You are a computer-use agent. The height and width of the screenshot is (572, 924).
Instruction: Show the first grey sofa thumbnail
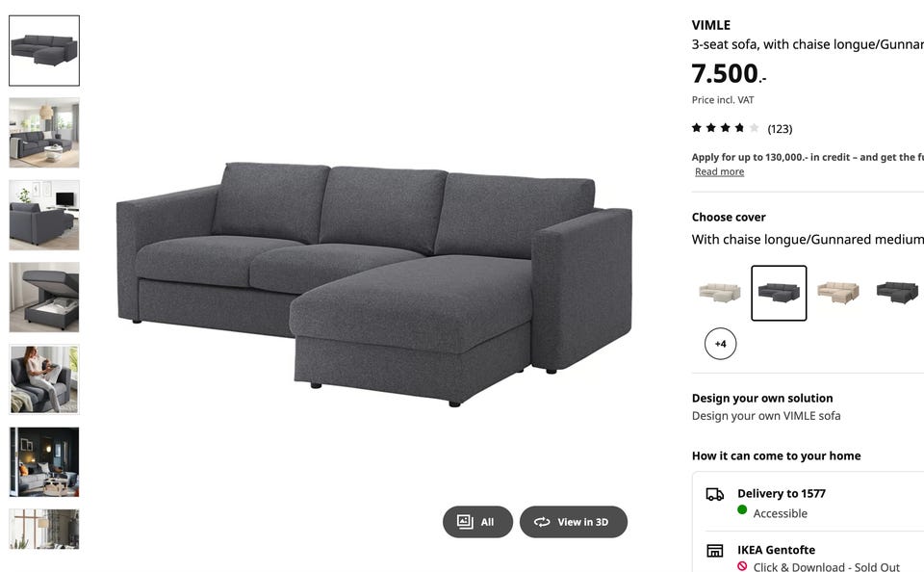[x=44, y=51]
